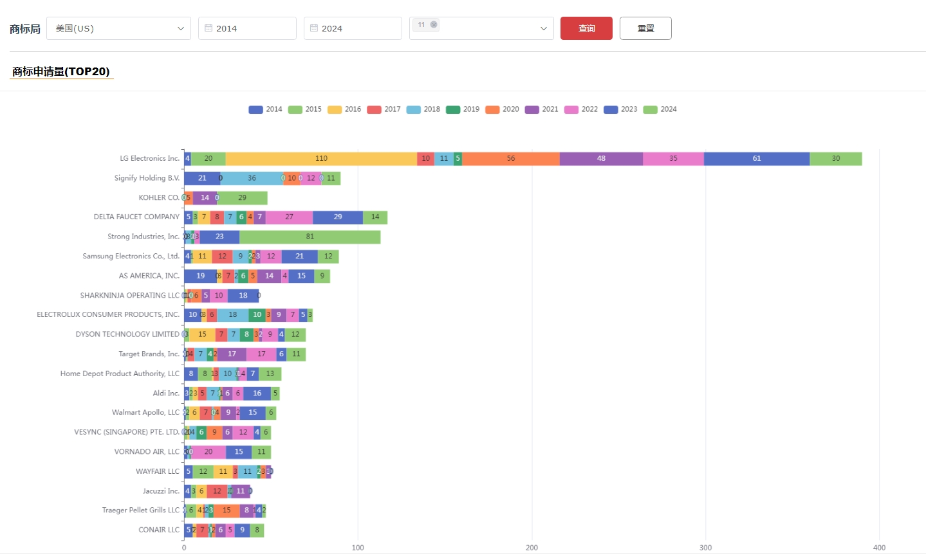Click Signify Holding's light blue segment labeled 36
Image resolution: width=926 pixels, height=560 pixels.
pos(252,179)
